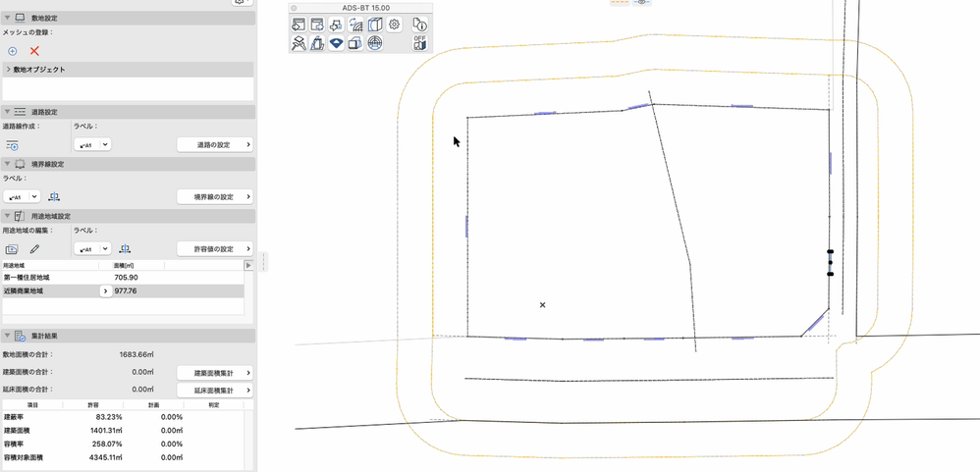Collapse the 境界線設定 section
This screenshot has width=980, height=472.
(x=7, y=164)
